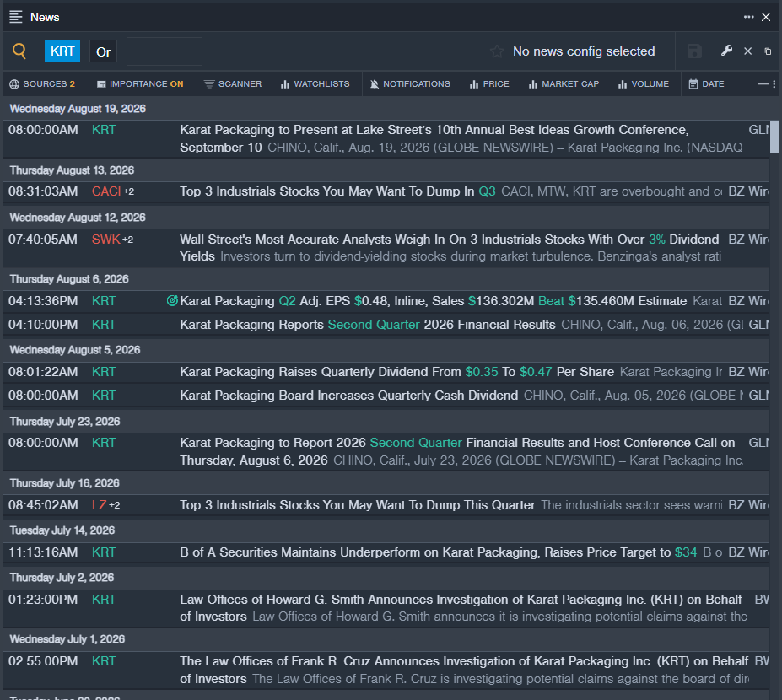Open the Volume filter
The height and width of the screenshot is (700, 782).
[x=644, y=83]
